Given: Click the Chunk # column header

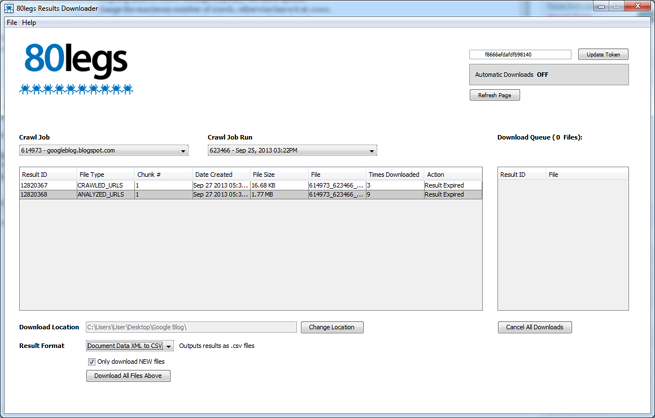Looking at the screenshot, I should tap(163, 175).
